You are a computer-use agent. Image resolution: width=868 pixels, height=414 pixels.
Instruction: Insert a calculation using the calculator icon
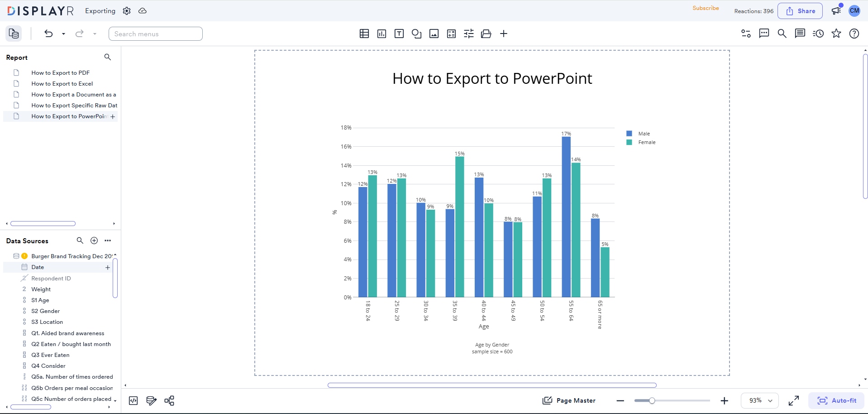(x=451, y=34)
